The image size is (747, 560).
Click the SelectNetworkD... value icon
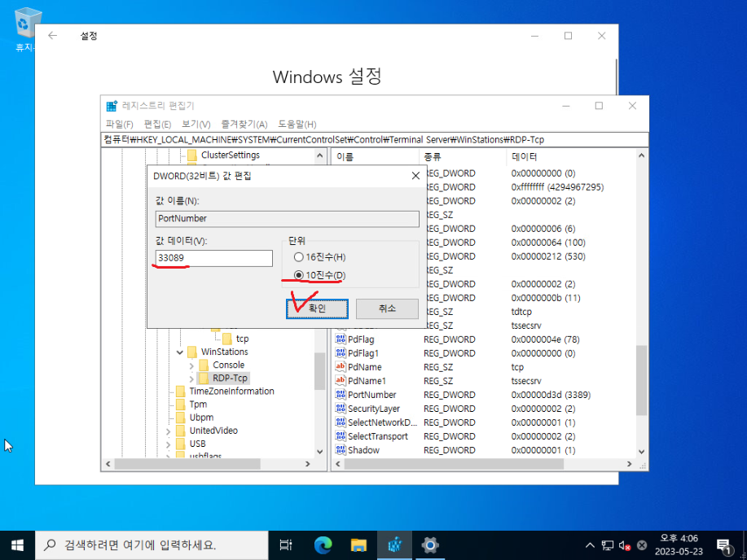point(341,422)
